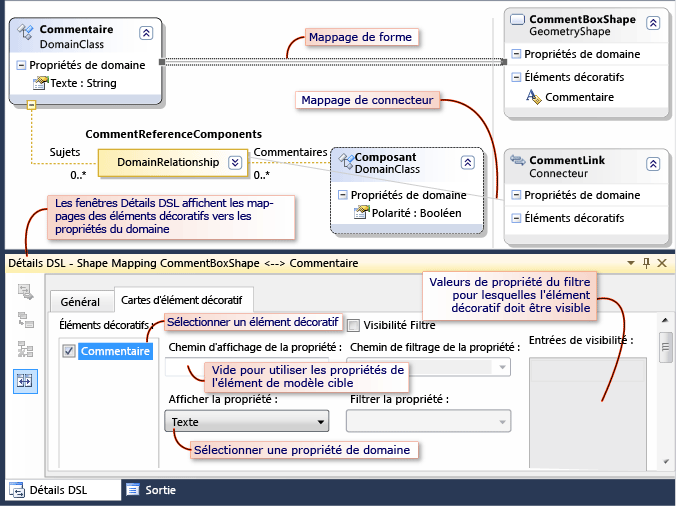Expand the DomainRelationship shape
Image resolution: width=676 pixels, height=506 pixels.
pyautogui.click(x=235, y=162)
